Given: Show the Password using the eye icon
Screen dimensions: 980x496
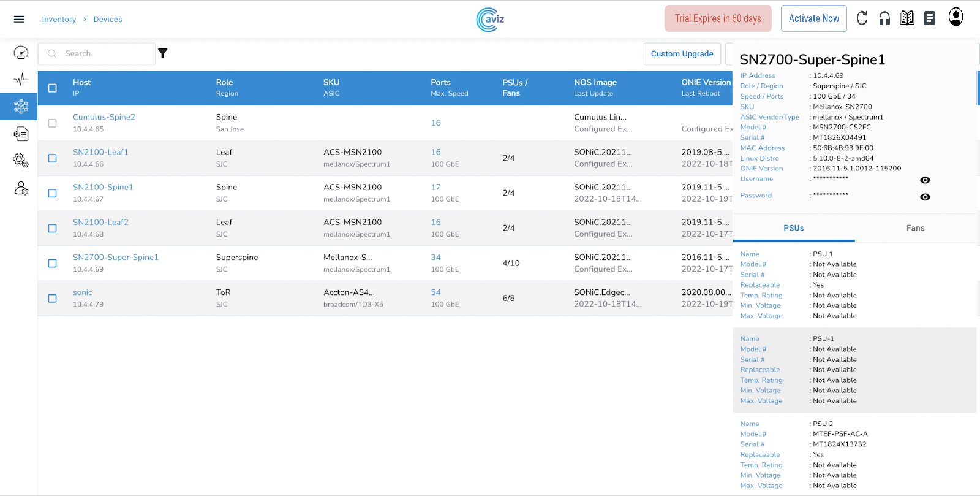Looking at the screenshot, I should pyautogui.click(x=925, y=197).
